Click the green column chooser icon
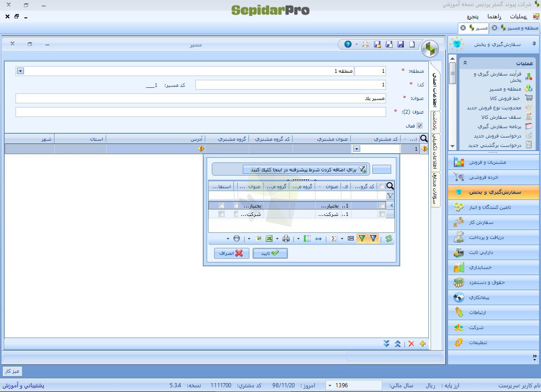Screen dimensions: 541x392 (307, 238)
